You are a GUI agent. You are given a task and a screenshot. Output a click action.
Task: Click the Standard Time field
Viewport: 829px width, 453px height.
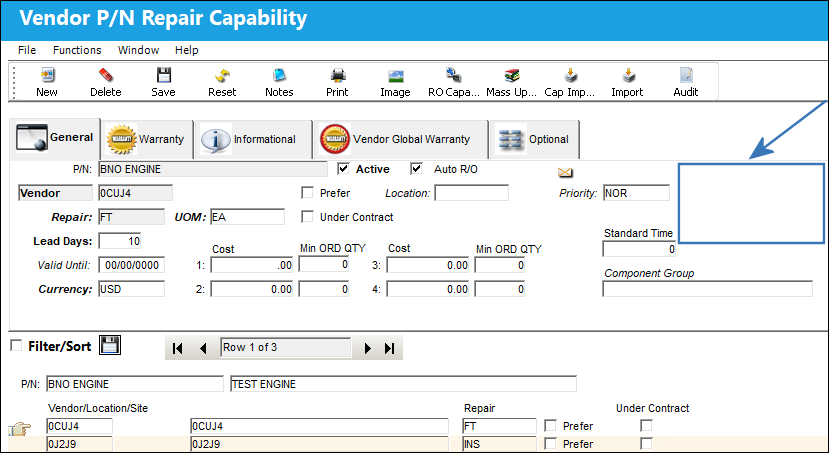pyautogui.click(x=639, y=249)
